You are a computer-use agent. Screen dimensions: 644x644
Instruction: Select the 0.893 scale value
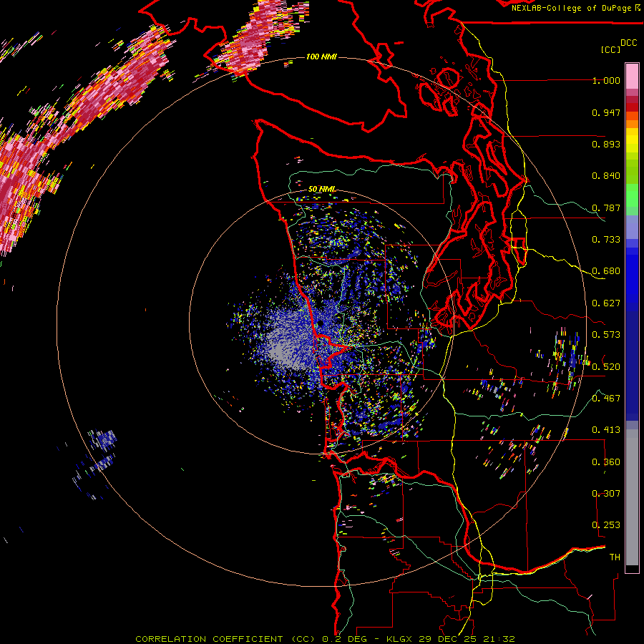click(606, 144)
